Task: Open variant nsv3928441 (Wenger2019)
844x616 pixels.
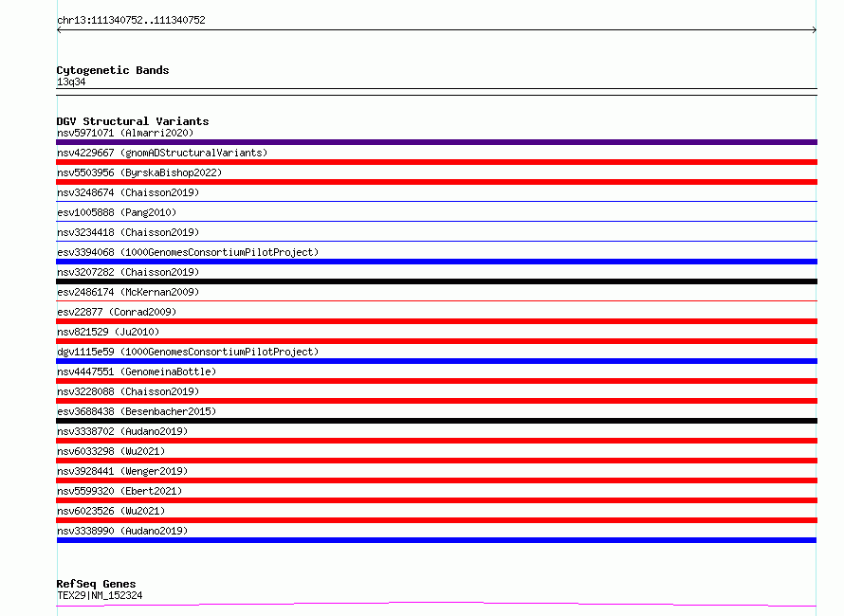Action: click(x=122, y=471)
